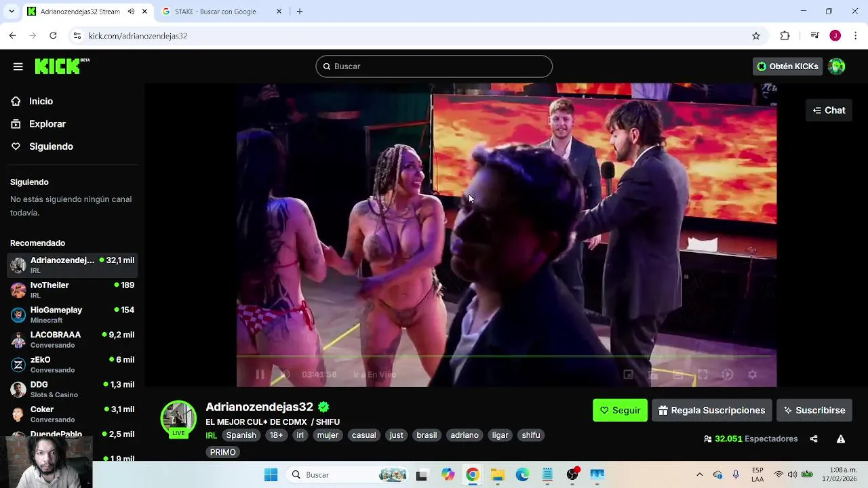The width and height of the screenshot is (868, 488).
Task: Click the circular playback icon beside settings gear
Action: click(728, 374)
